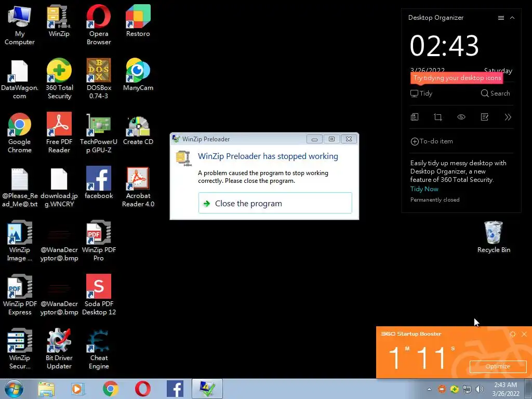Click the orange tray icon beside the arrow
Screen dimensions: 532x399
pos(442,389)
